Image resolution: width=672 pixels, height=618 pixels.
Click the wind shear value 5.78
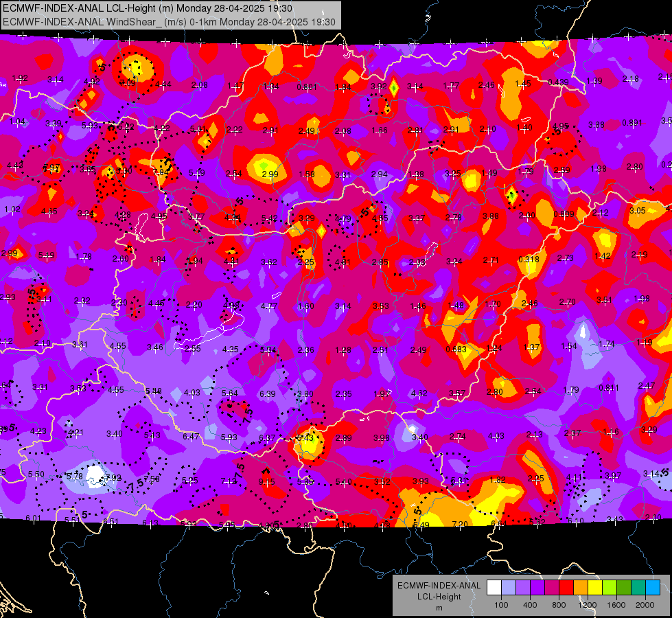click(x=74, y=476)
